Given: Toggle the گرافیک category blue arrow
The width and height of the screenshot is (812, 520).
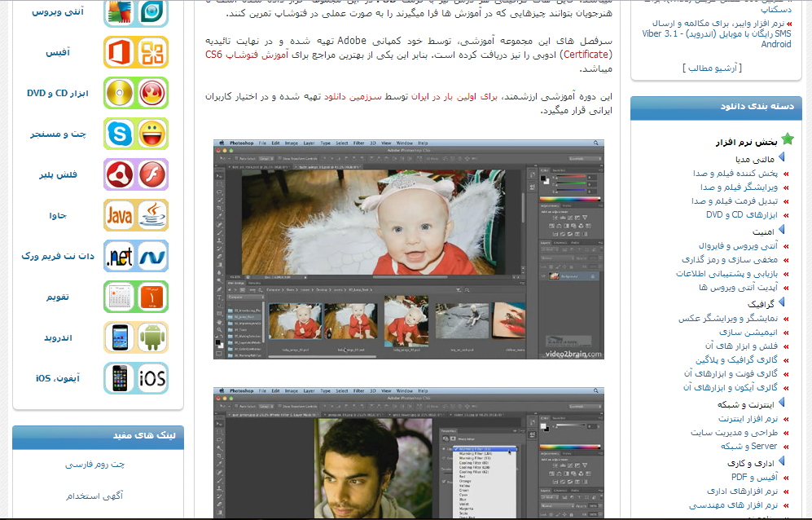Looking at the screenshot, I should click(782, 302).
